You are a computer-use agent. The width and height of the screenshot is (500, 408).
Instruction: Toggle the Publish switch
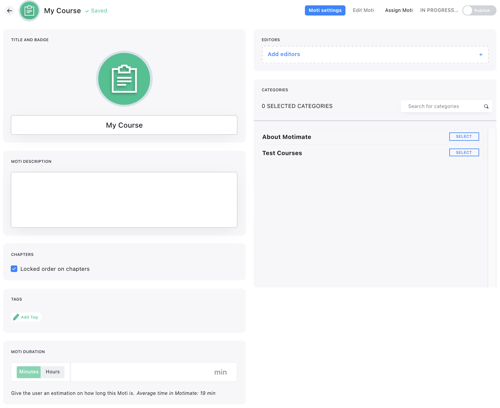click(x=479, y=11)
